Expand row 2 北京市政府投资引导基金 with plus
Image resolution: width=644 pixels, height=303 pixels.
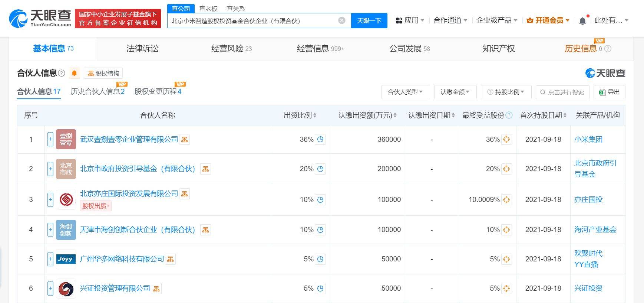[50, 169]
